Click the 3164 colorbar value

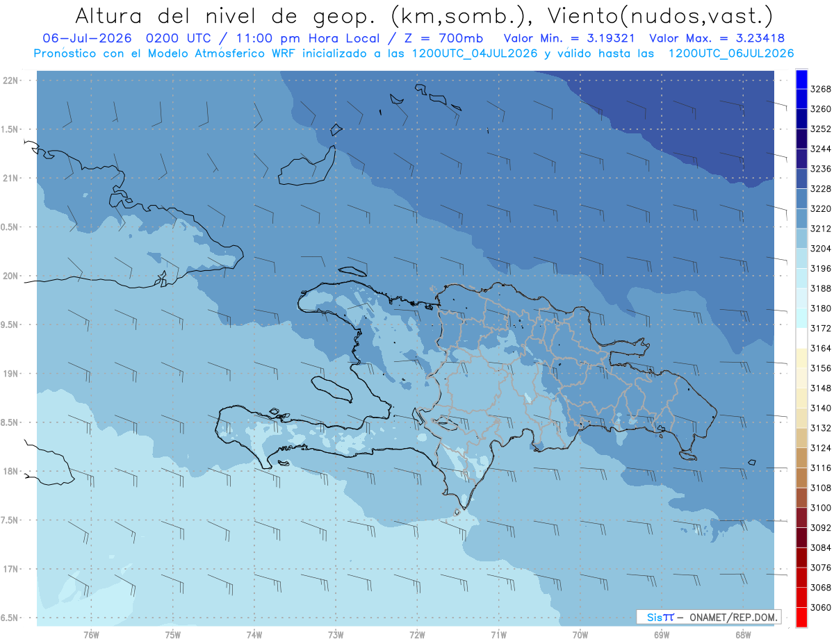pyautogui.click(x=821, y=348)
